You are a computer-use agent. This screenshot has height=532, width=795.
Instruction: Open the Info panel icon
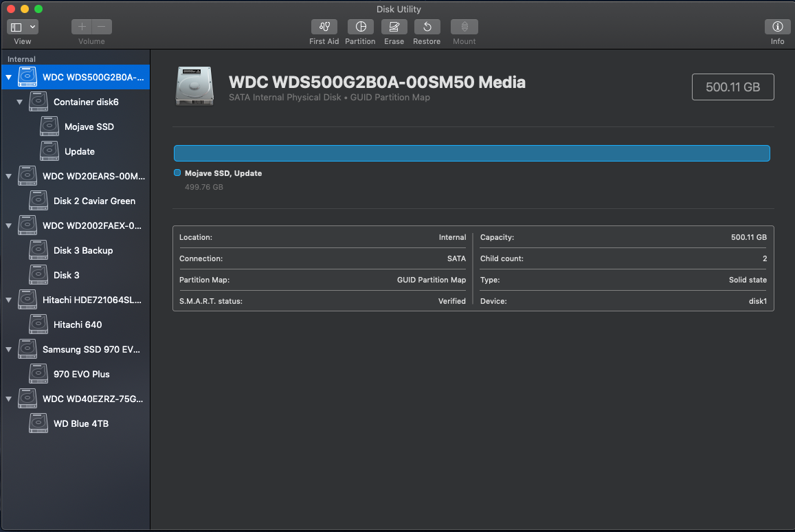(777, 27)
